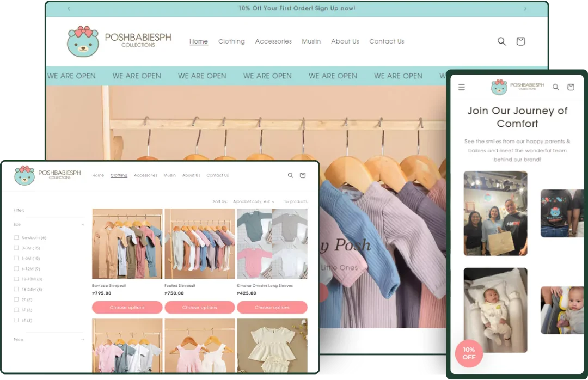Image resolution: width=588 pixels, height=380 pixels.
Task: Open the search icon in the main header
Action: pyautogui.click(x=501, y=41)
